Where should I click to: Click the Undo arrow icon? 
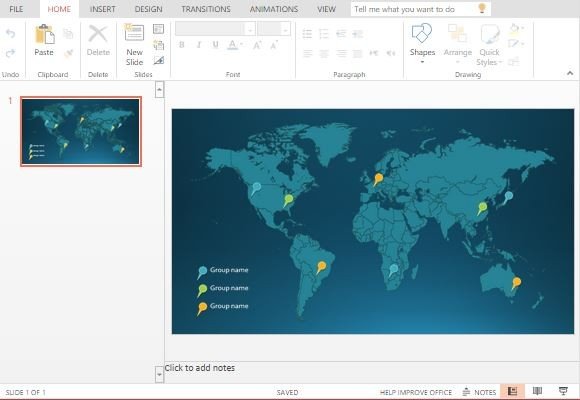10,34
